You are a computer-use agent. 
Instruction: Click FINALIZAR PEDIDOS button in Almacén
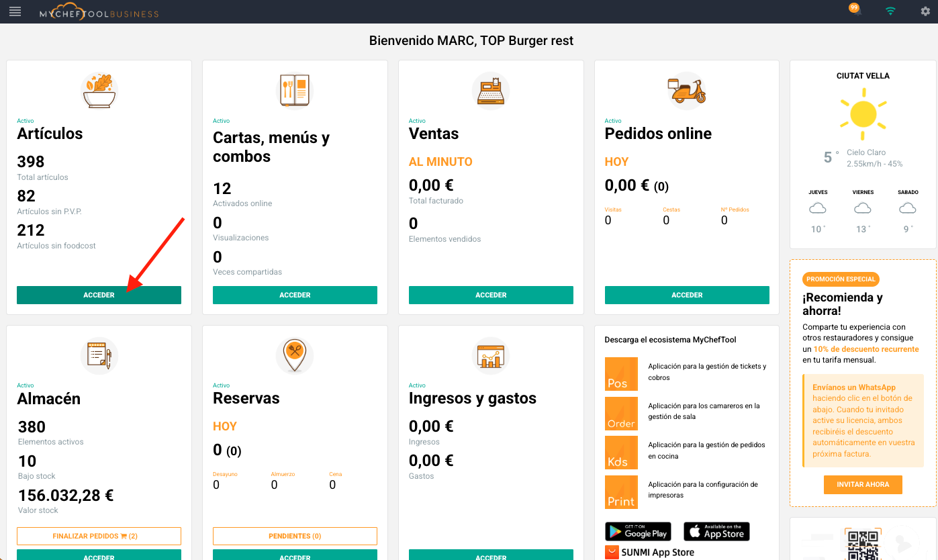[x=99, y=536]
